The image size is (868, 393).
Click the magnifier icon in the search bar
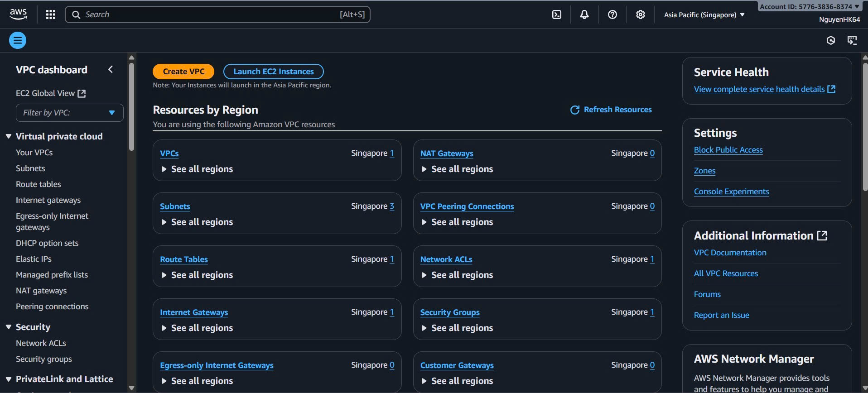(76, 14)
